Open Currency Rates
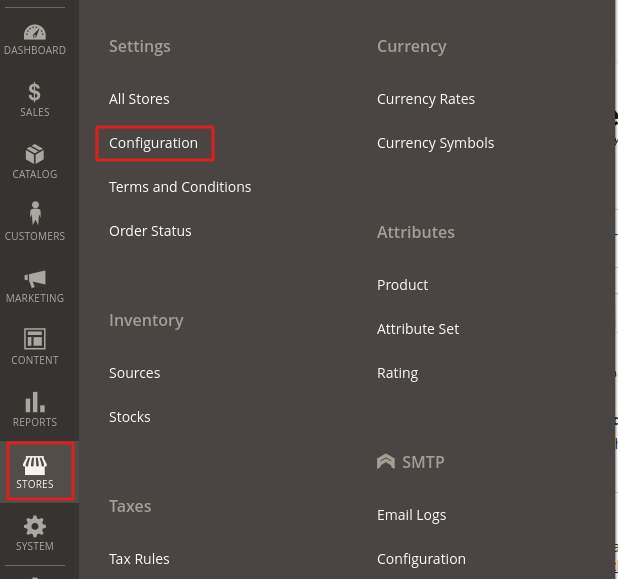This screenshot has height=579, width=618. coord(426,99)
